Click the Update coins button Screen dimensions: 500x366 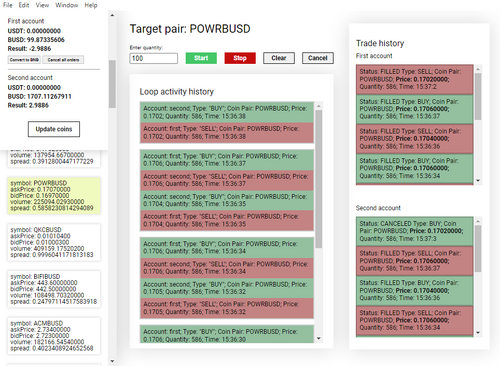click(x=54, y=129)
